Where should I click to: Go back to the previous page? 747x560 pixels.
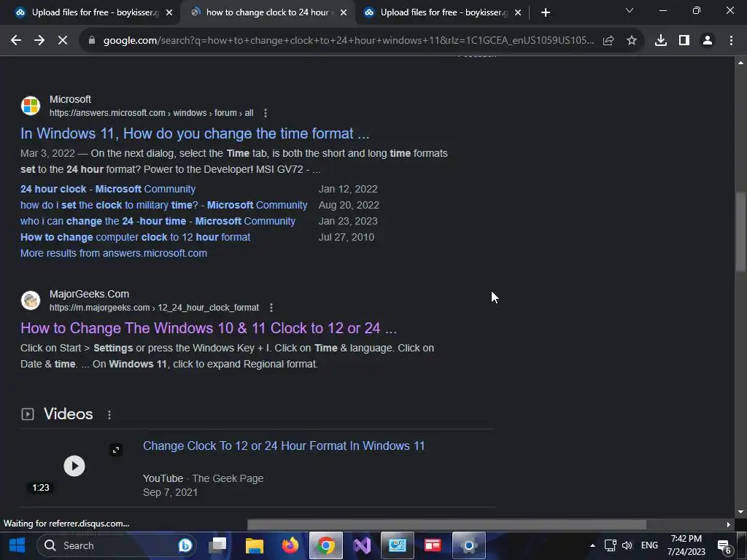(x=16, y=41)
